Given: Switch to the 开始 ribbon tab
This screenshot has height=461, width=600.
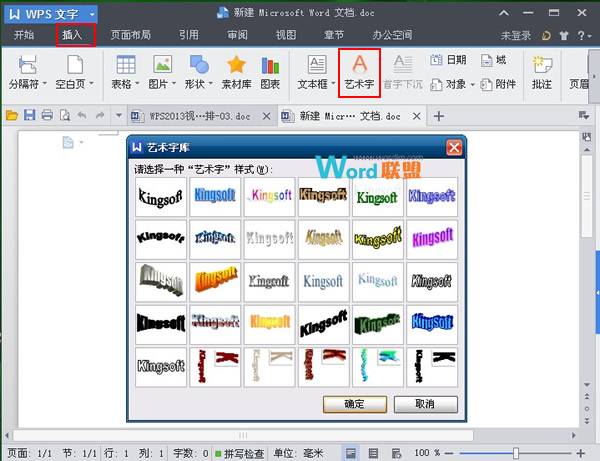Looking at the screenshot, I should [x=24, y=35].
